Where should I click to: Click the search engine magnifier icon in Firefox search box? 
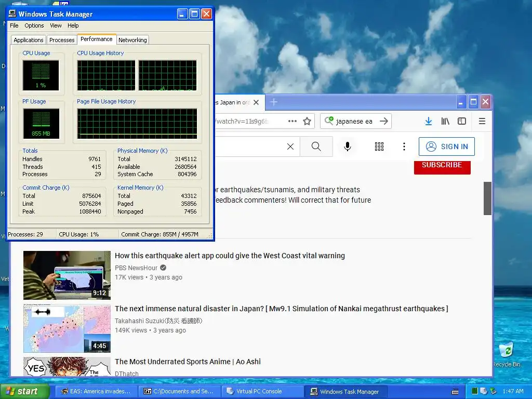point(329,121)
